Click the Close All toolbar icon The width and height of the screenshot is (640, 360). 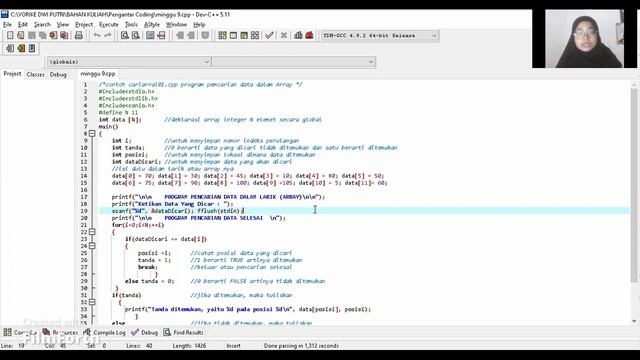click(64, 36)
